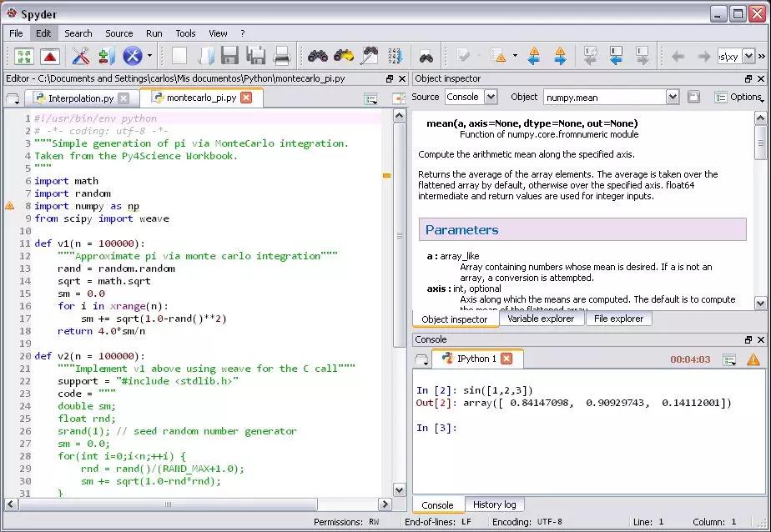Click the IPython console warning triangle icon
The width and height of the screenshot is (771, 532).
tap(753, 359)
